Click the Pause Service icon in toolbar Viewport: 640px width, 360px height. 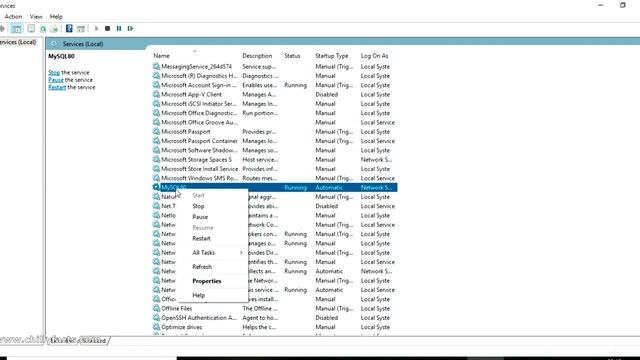pyautogui.click(x=119, y=29)
